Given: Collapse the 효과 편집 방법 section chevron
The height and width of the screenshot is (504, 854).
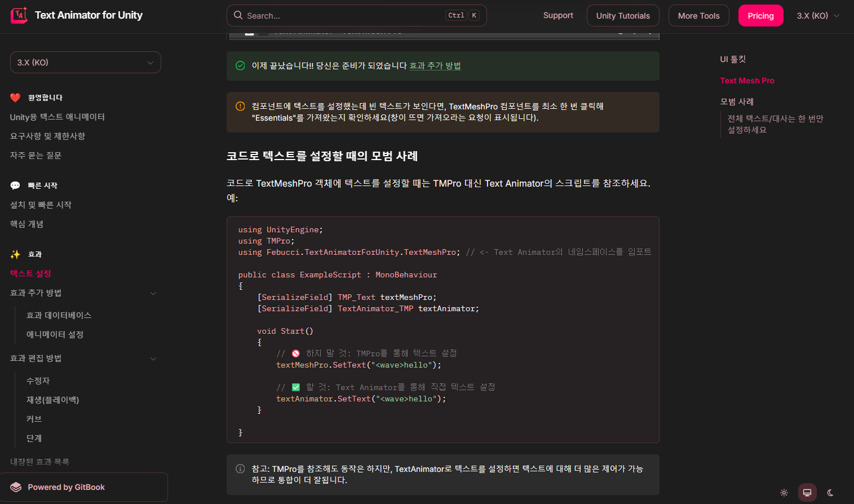Looking at the screenshot, I should [x=153, y=359].
